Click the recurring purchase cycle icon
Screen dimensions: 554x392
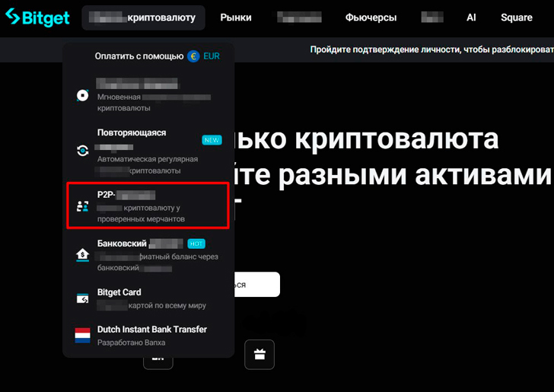(83, 151)
